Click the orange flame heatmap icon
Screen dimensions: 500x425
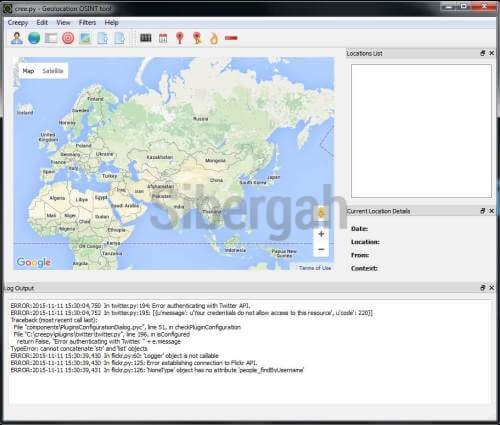pos(214,38)
